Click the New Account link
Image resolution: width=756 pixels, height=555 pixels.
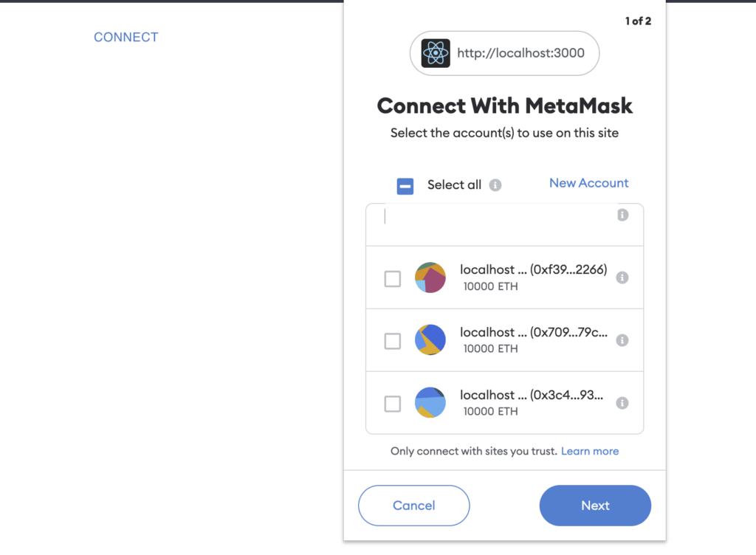point(588,183)
